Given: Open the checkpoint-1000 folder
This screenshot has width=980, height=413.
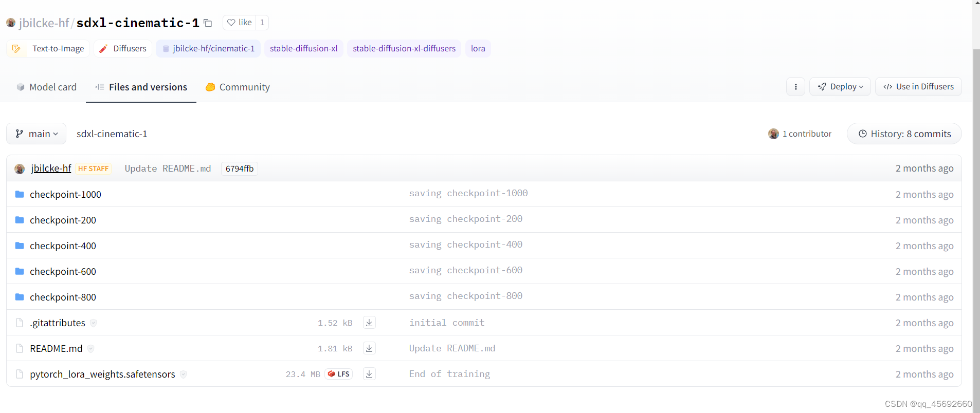Looking at the screenshot, I should 65,194.
